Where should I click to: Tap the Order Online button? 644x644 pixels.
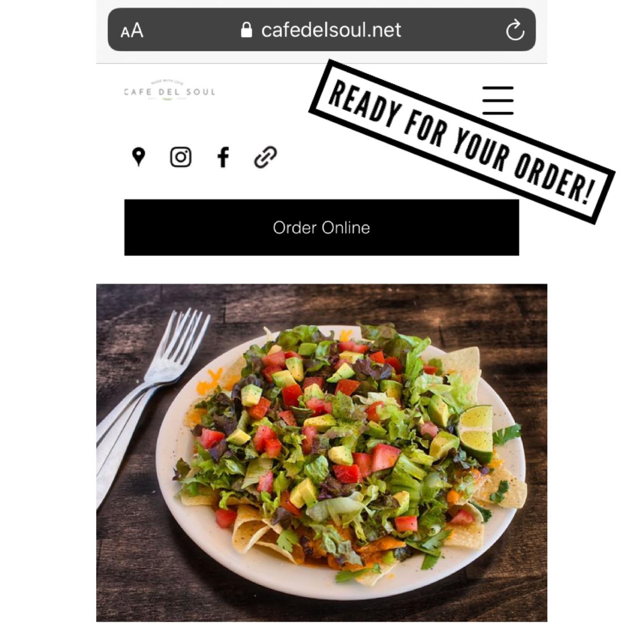click(322, 227)
